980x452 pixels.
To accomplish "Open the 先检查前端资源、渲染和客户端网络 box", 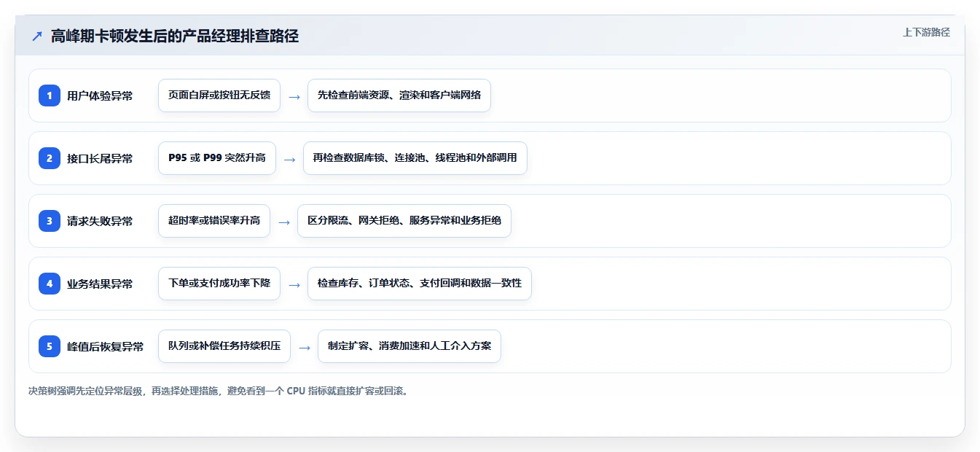I will (x=399, y=96).
